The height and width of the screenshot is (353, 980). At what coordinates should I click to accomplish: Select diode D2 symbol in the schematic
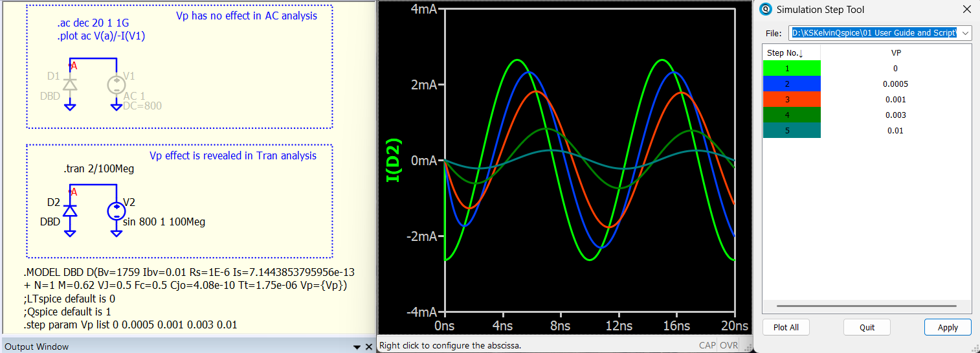[70, 210]
